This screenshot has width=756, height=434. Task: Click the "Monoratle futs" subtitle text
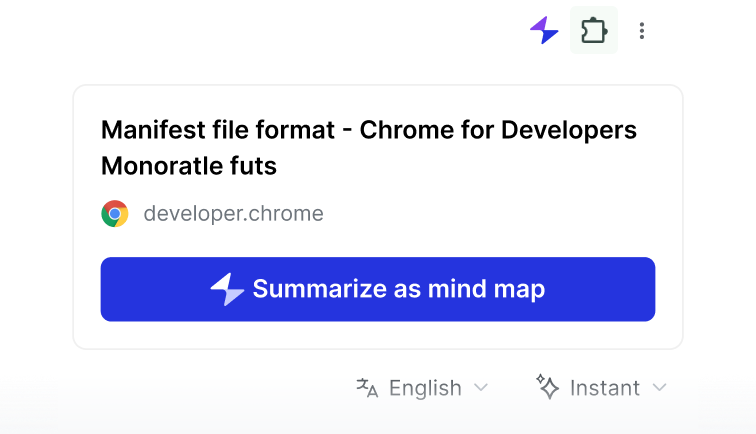189,166
